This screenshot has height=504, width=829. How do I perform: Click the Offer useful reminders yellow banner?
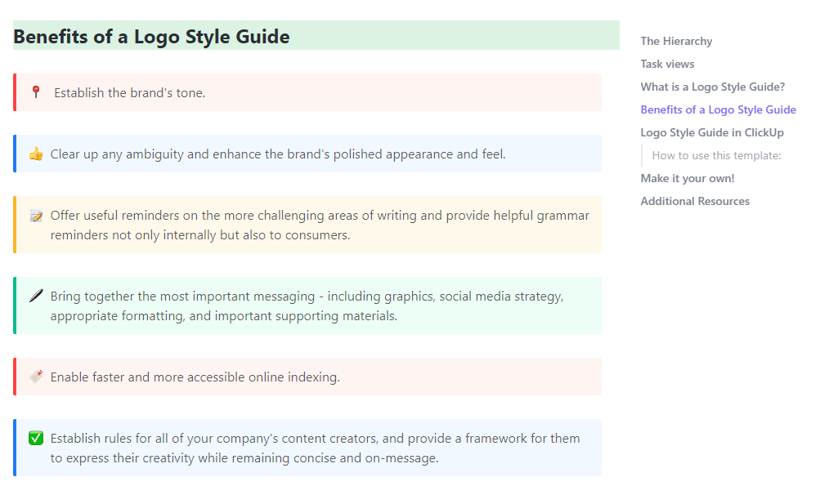(x=320, y=225)
